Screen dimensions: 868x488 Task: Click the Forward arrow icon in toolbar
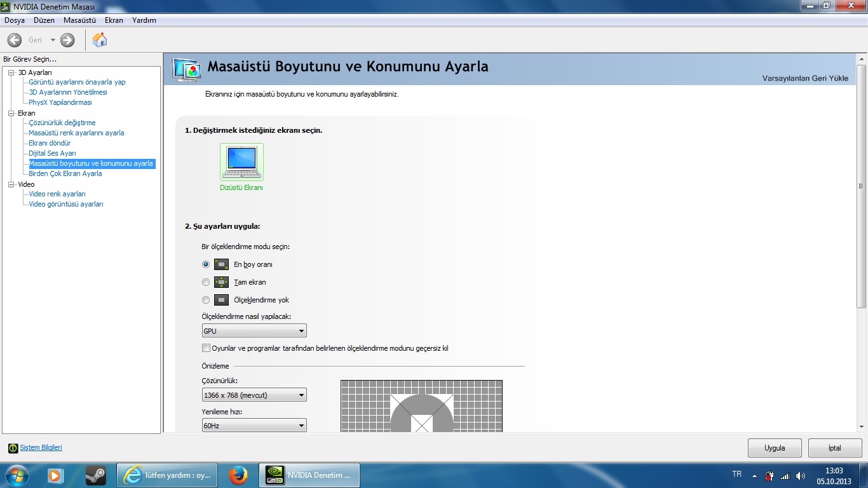(67, 40)
